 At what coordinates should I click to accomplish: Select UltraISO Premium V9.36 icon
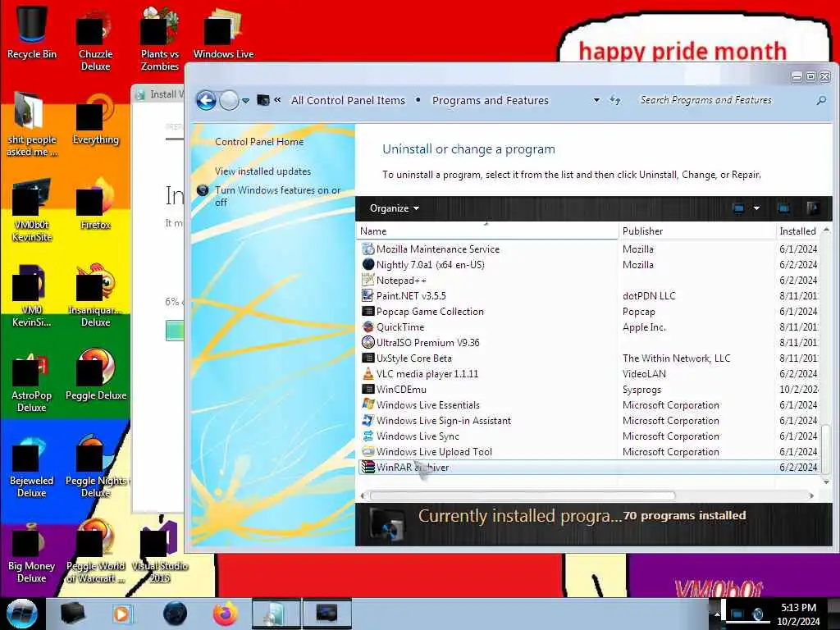[367, 342]
